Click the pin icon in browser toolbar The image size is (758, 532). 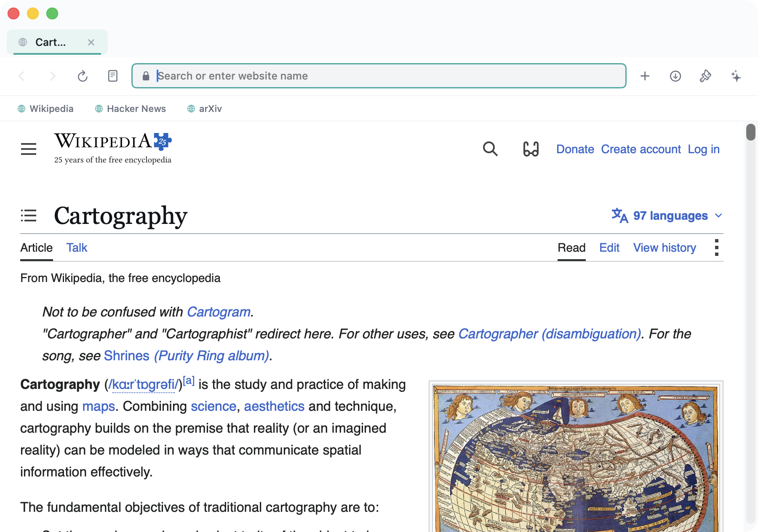[x=705, y=76]
